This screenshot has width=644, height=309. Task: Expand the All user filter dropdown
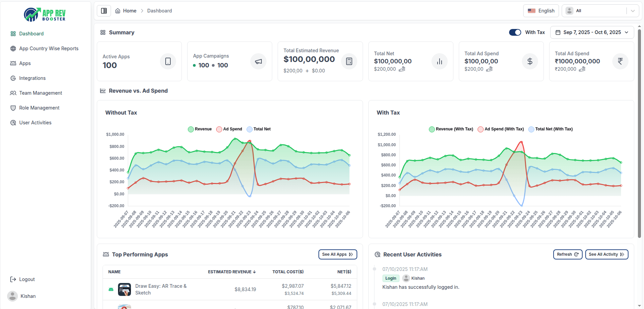click(x=600, y=11)
